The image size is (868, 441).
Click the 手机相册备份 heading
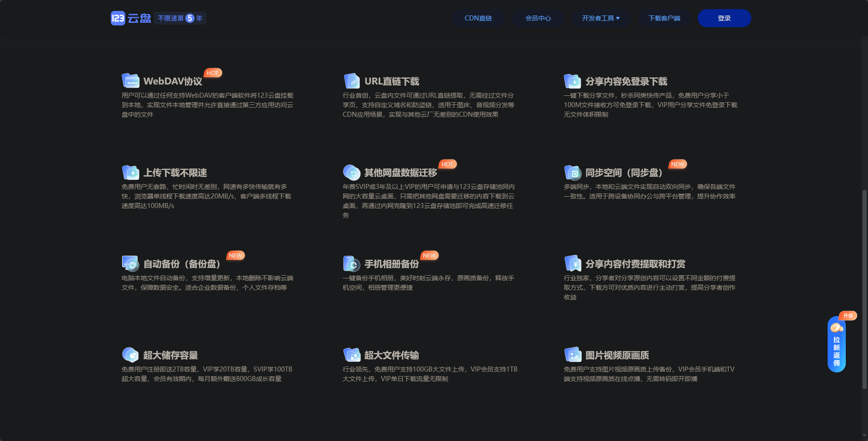tap(392, 264)
